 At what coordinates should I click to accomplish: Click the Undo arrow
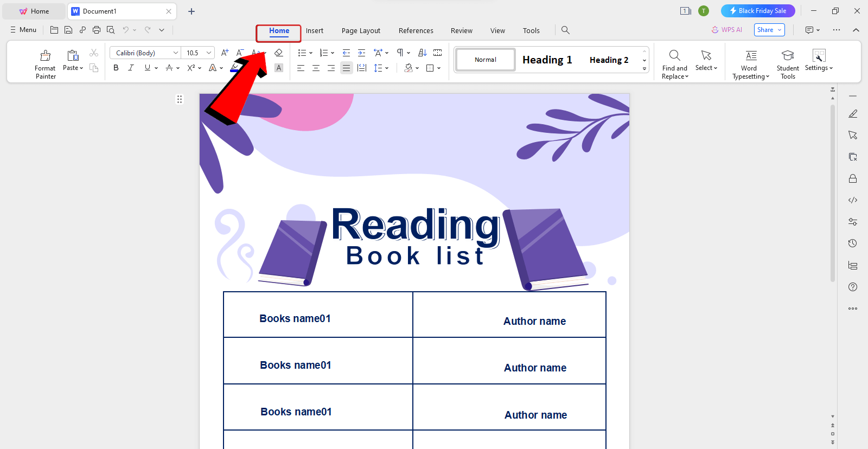click(x=126, y=30)
